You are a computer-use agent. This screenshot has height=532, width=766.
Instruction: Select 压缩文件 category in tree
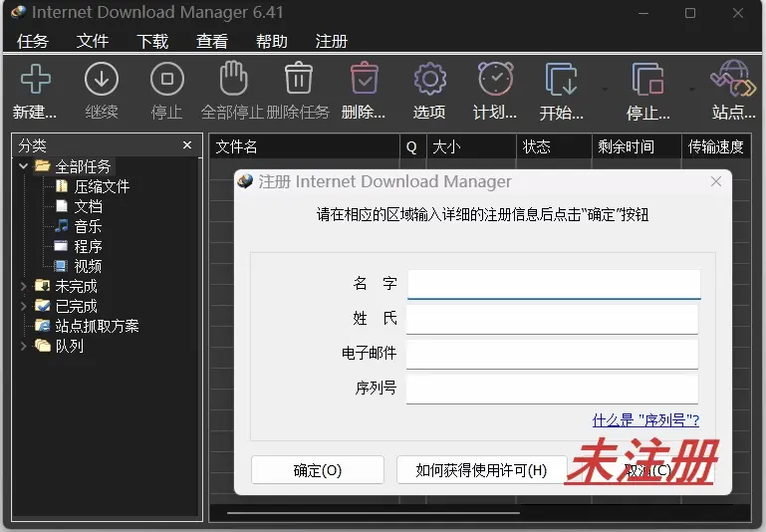pyautogui.click(x=102, y=186)
